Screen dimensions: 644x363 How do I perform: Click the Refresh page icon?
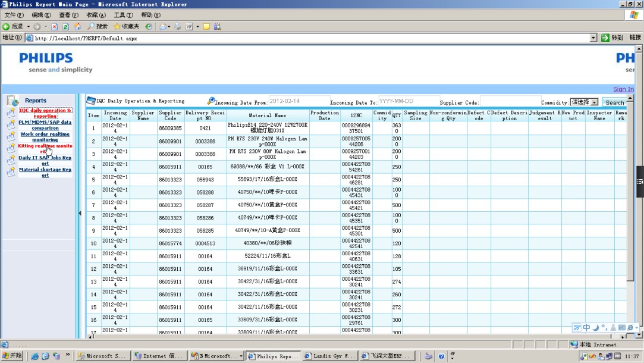[x=66, y=27]
